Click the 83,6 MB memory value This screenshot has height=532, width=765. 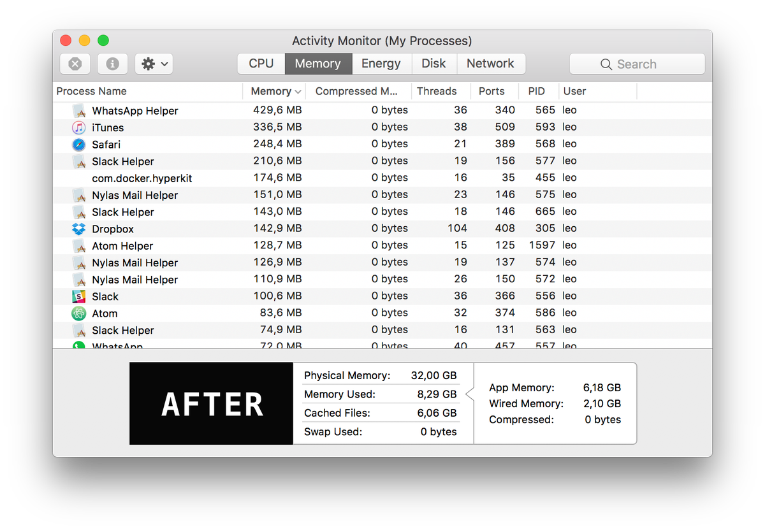(280, 313)
